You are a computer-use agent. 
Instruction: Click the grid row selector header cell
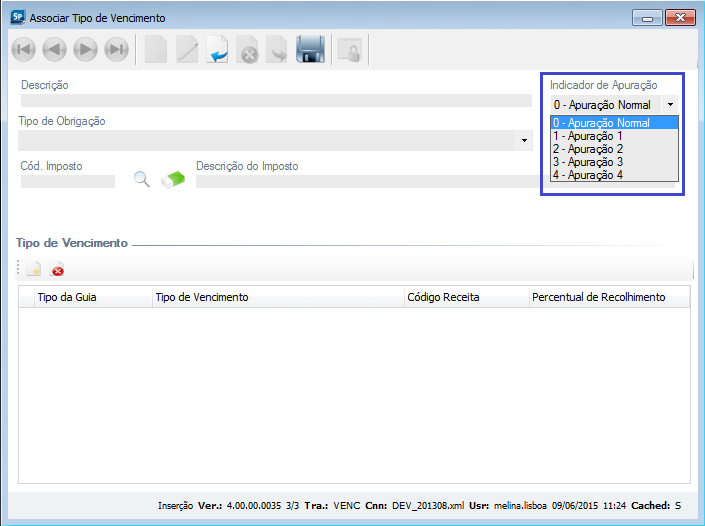point(27,297)
